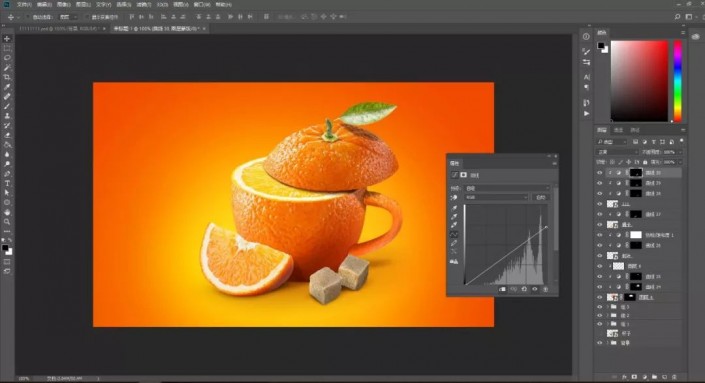Viewport: 705px width, 383px height.
Task: Open the layer filter kind dropdown
Action: [x=611, y=142]
